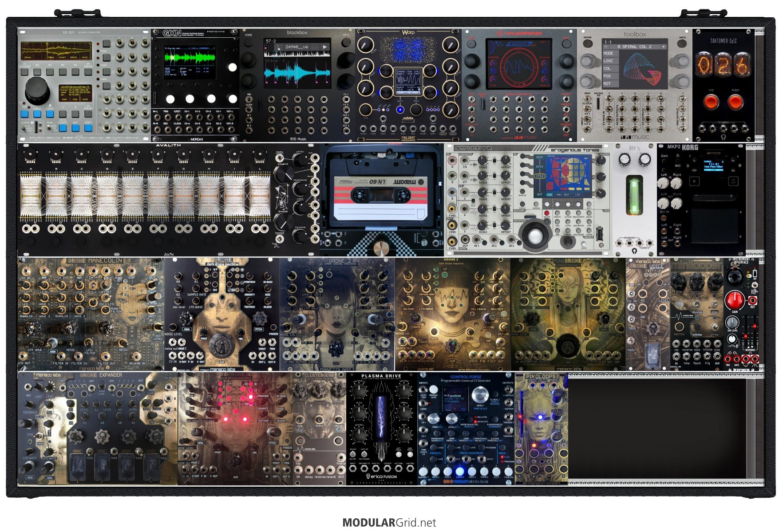This screenshot has height=532, width=779.
Task: Tap the plus button on toolbox screen
Action: pos(664,47)
